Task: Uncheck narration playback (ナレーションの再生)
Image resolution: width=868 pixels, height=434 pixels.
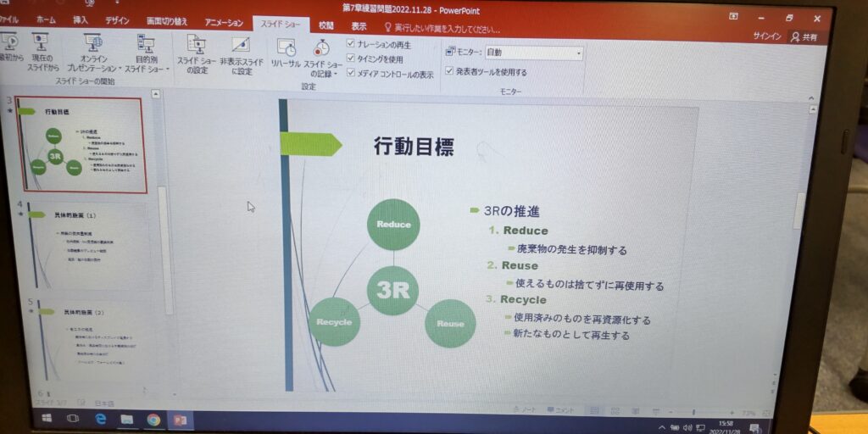Action: (x=351, y=43)
